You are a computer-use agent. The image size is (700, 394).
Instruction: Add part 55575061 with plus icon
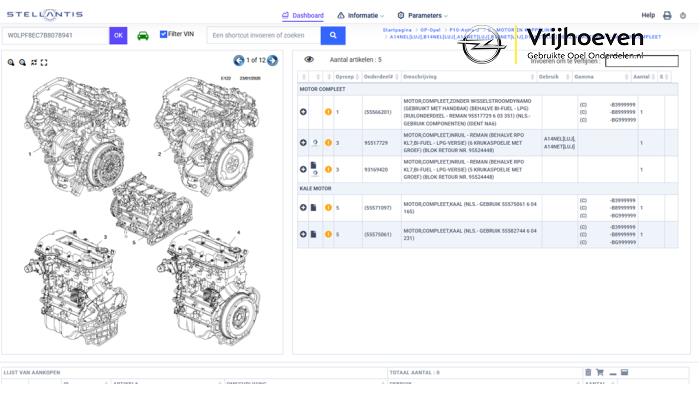pos(303,234)
